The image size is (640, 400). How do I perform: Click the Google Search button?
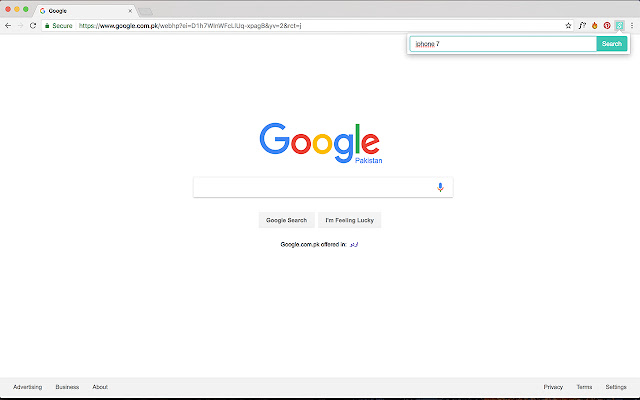287,220
